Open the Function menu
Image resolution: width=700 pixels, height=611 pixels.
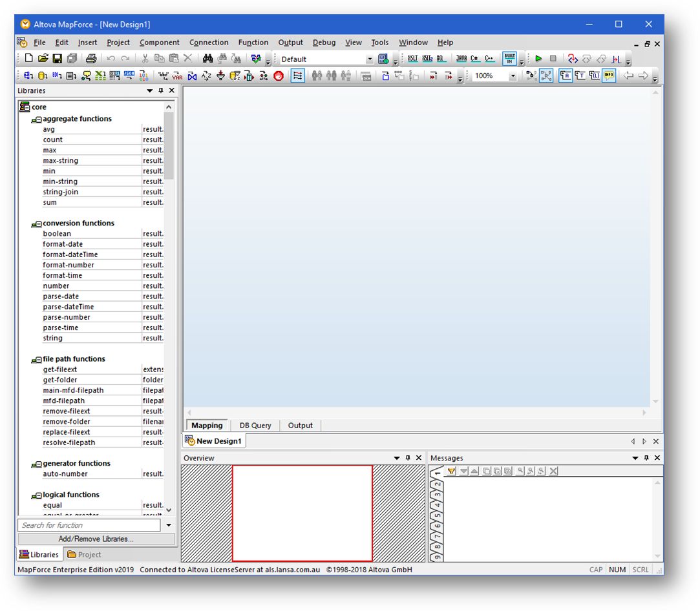[x=253, y=43]
